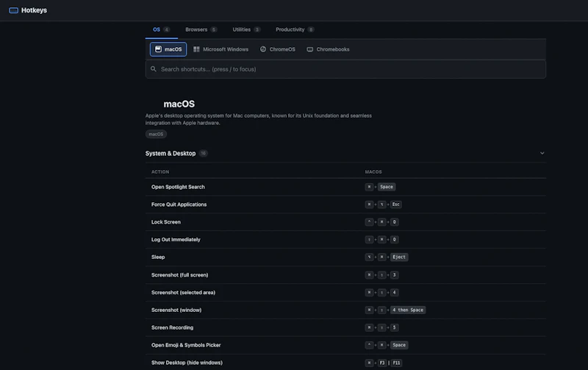
Task: Click the 3 key in Screenshot full screen
Action: [394, 274]
